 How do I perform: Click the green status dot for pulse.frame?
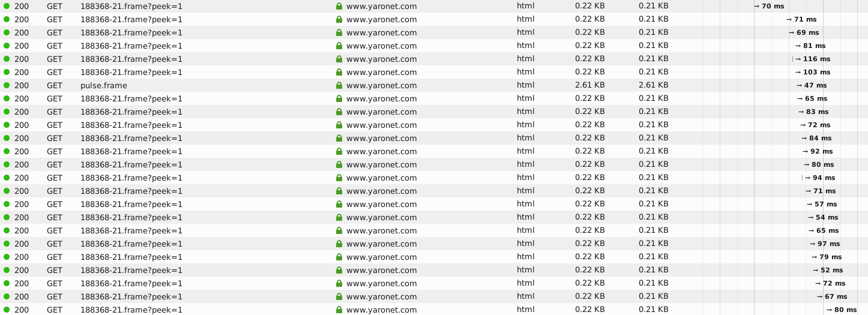coord(7,85)
